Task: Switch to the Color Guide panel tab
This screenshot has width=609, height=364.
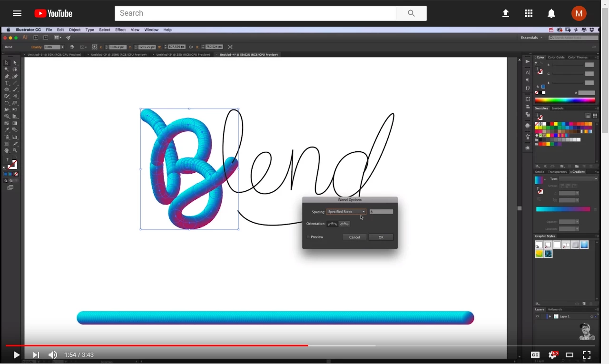Action: point(556,58)
